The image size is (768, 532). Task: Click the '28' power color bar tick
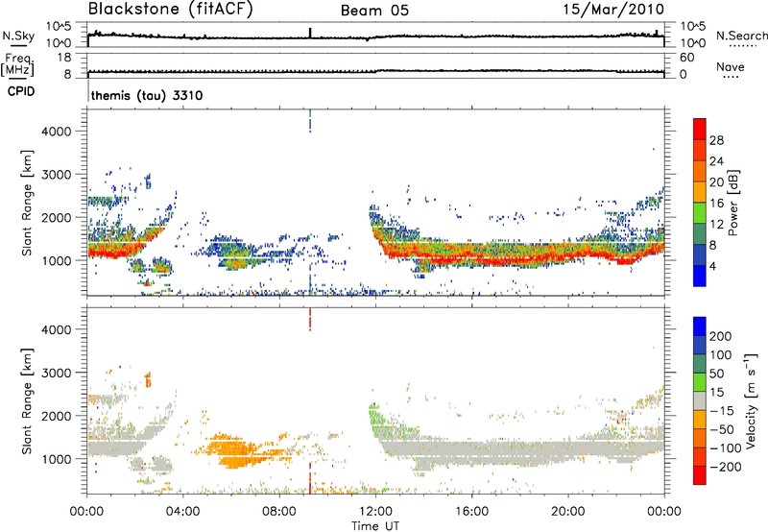click(x=716, y=140)
